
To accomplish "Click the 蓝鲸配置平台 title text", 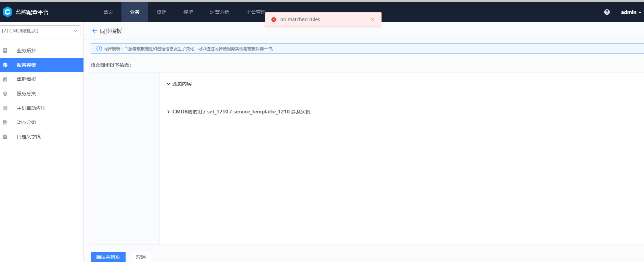I will tap(32, 12).
